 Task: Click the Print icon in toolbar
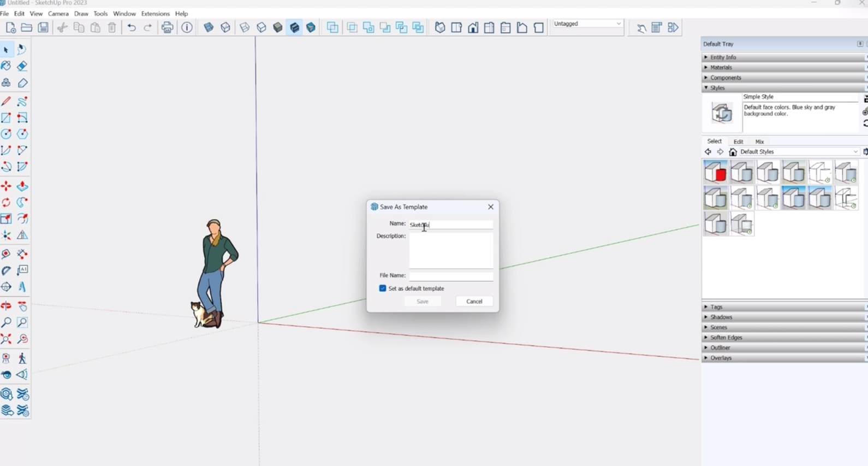pos(168,27)
